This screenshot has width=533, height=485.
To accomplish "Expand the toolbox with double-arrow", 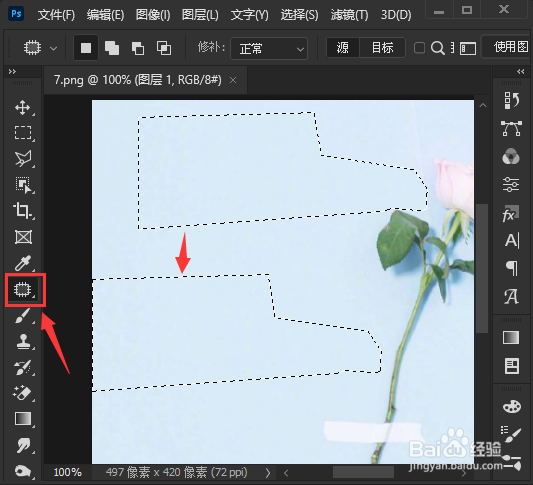I will tap(12, 71).
